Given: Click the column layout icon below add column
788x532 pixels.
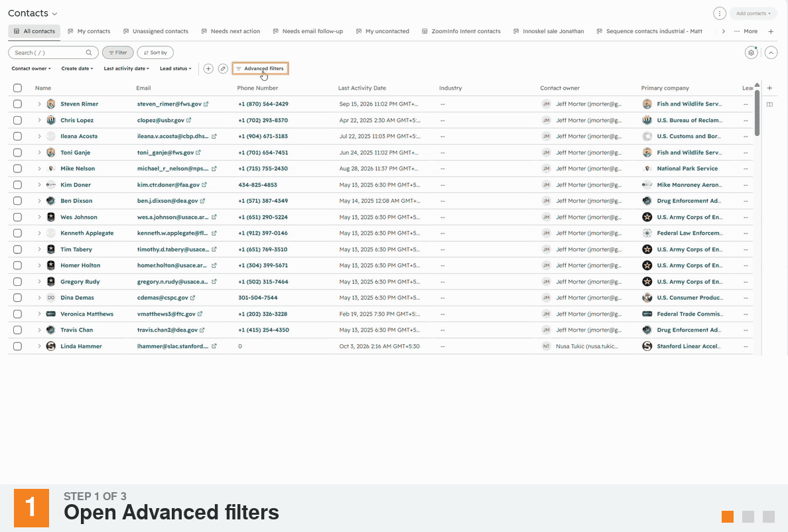Looking at the screenshot, I should click(769, 105).
